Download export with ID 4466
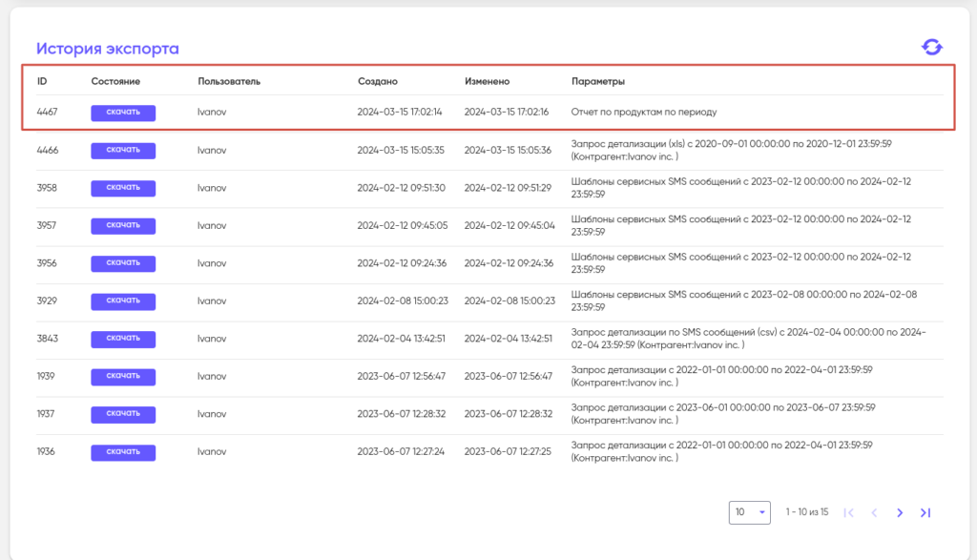Screen dimensions: 977x560 coord(123,150)
